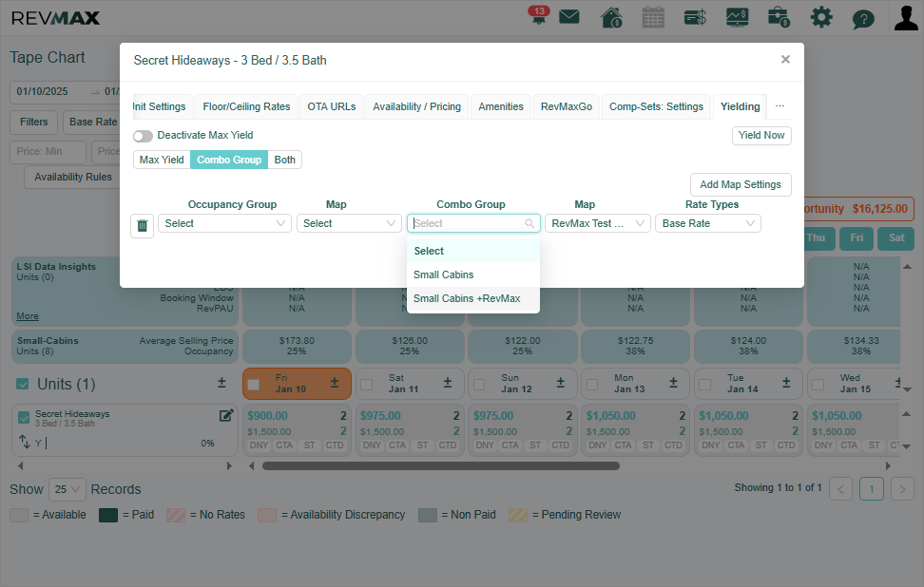The width and height of the screenshot is (924, 587).
Task: Click Price: Min input field
Action: [48, 151]
